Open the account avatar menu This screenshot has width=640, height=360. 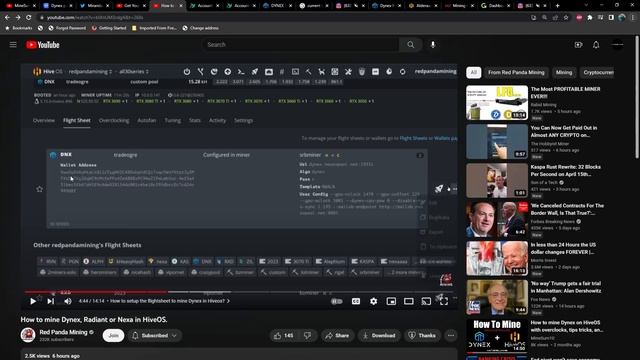click(617, 45)
